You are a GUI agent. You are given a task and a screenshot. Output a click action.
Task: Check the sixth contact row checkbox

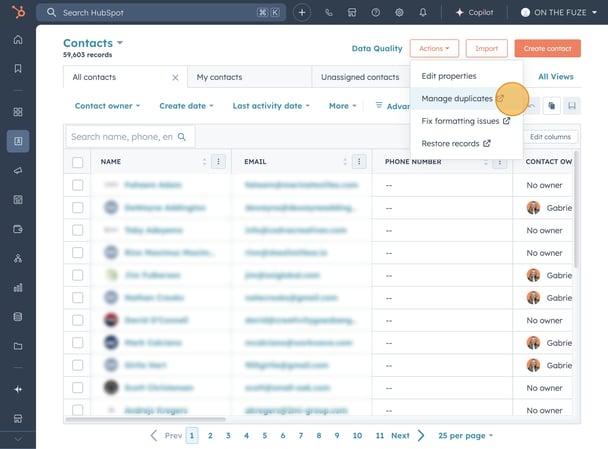coord(78,297)
